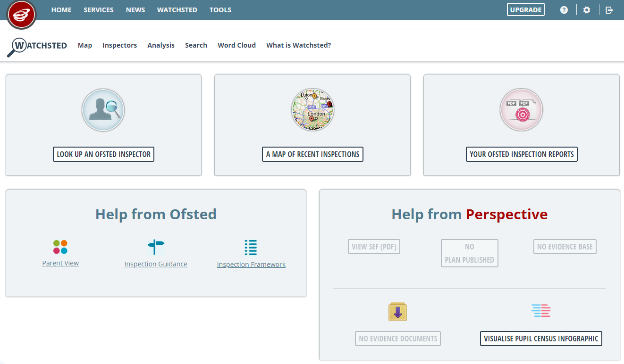The image size is (624, 364).
Task: Click the logout icon in top bar
Action: pos(609,10)
